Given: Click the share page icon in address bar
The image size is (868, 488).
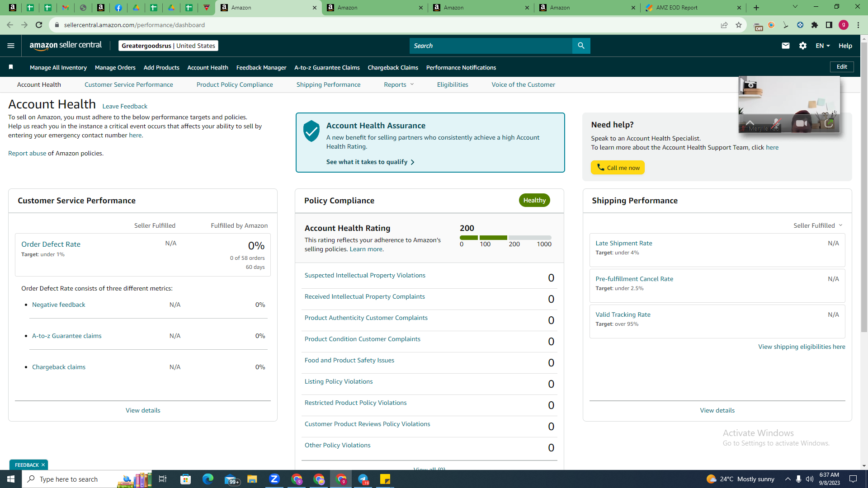Looking at the screenshot, I should [x=724, y=25].
